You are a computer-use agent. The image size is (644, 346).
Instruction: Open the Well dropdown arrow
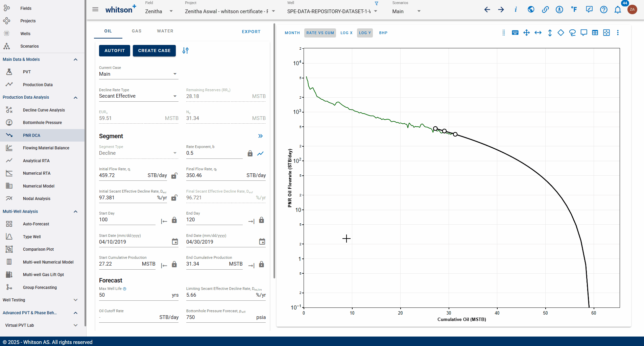tap(376, 11)
